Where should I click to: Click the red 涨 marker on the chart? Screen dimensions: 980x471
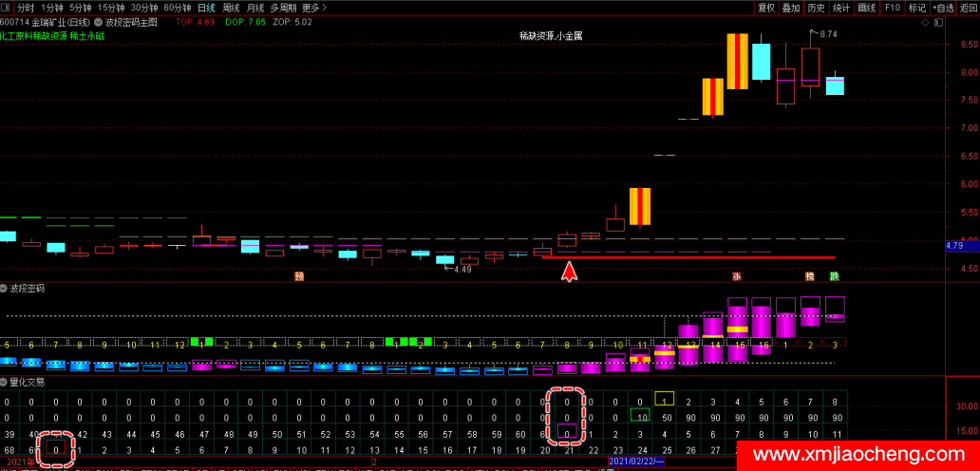coord(736,277)
